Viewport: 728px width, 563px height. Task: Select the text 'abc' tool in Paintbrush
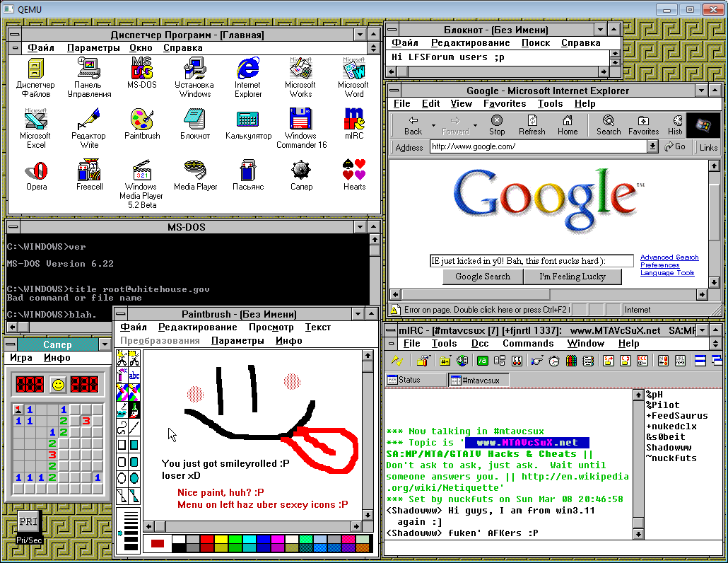(x=134, y=375)
